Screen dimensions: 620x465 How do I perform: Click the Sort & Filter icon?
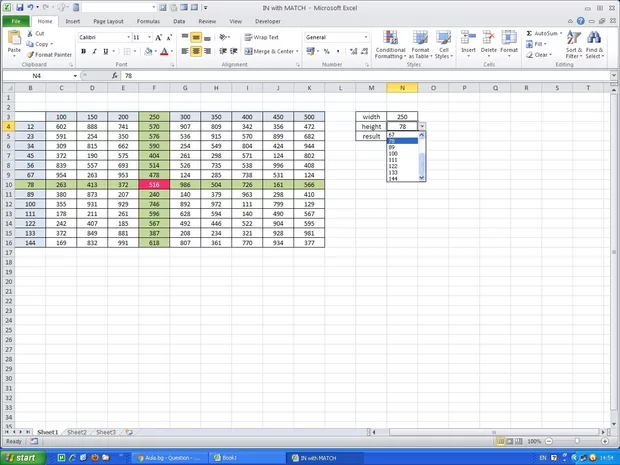coord(573,44)
